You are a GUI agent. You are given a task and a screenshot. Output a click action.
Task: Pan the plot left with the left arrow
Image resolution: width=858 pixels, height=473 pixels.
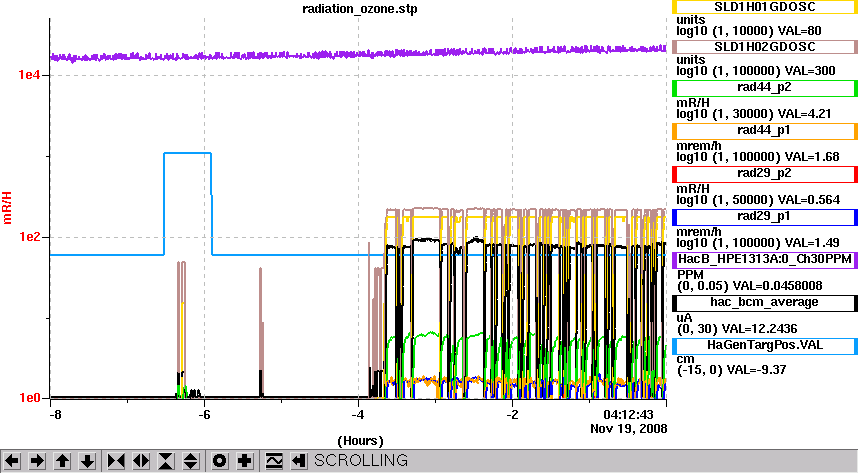pyautogui.click(x=12, y=461)
